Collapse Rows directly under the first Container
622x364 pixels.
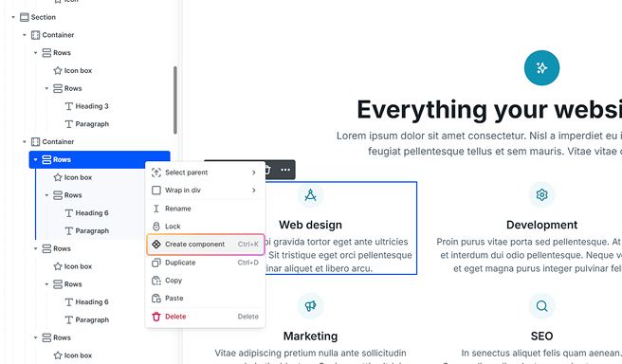35,53
